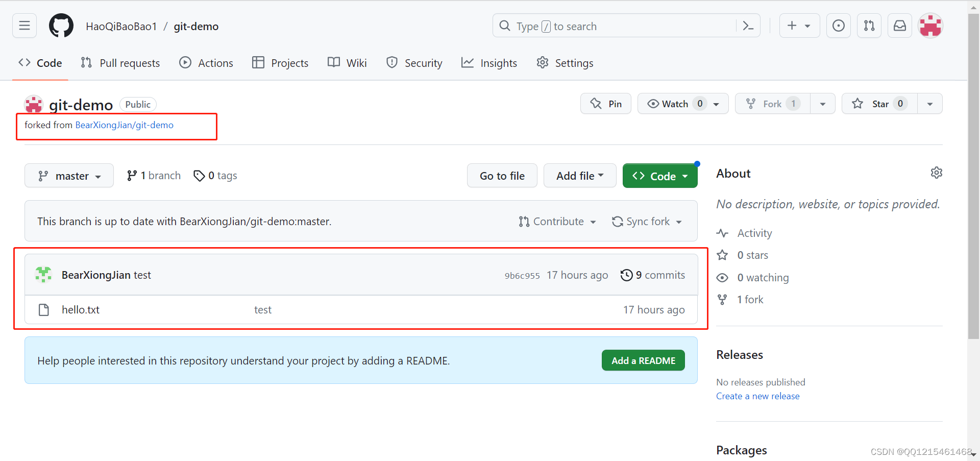Open the hamburger navigation menu
The width and height of the screenshot is (980, 461).
pyautogui.click(x=24, y=26)
